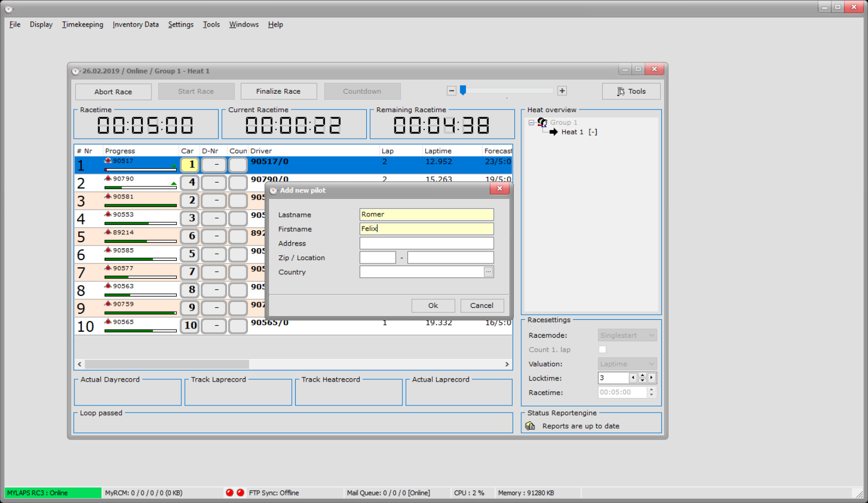Click the car icon next to 90581

(108, 196)
